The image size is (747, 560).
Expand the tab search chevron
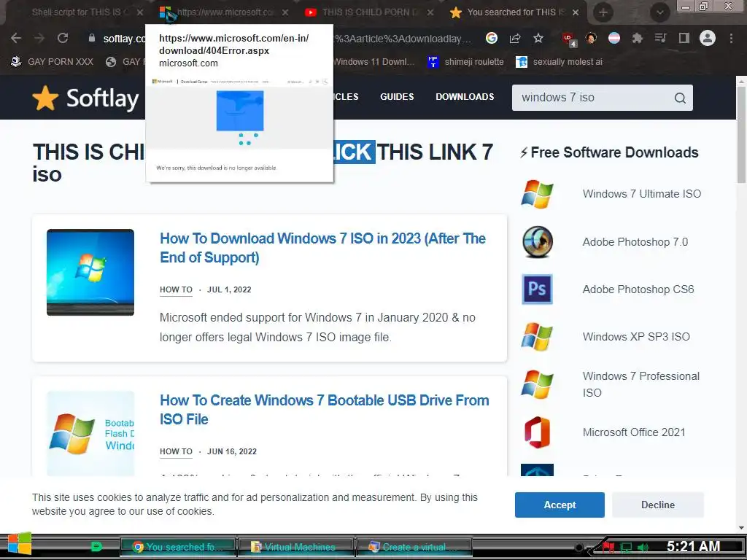(659, 13)
